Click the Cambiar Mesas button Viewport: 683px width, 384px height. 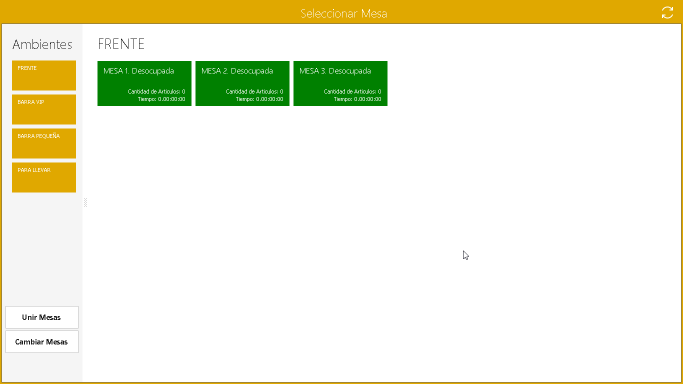[x=42, y=342]
